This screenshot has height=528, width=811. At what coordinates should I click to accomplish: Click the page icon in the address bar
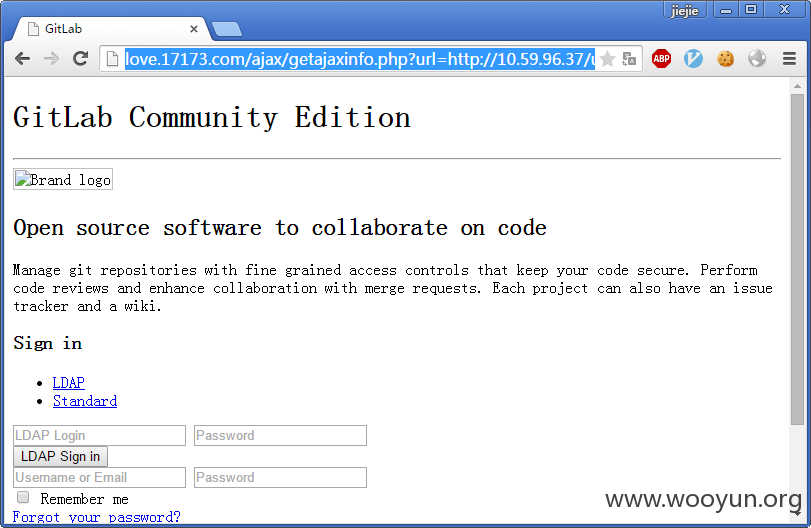click(112, 59)
